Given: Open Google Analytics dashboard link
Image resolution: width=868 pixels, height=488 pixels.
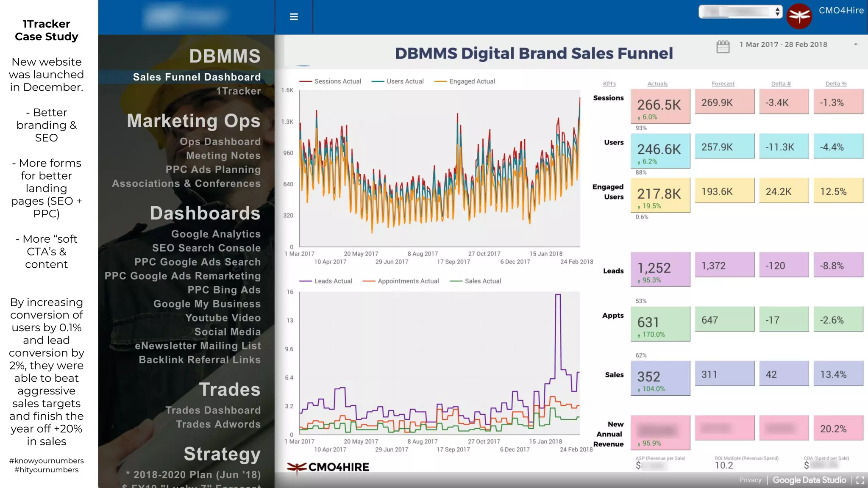Looking at the screenshot, I should coord(216,234).
